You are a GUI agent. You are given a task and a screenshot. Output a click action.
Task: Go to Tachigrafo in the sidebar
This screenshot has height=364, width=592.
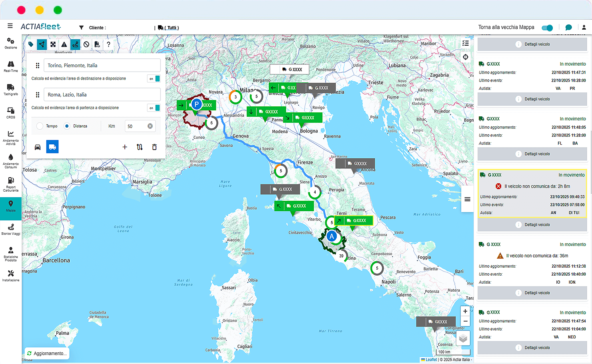click(x=11, y=89)
